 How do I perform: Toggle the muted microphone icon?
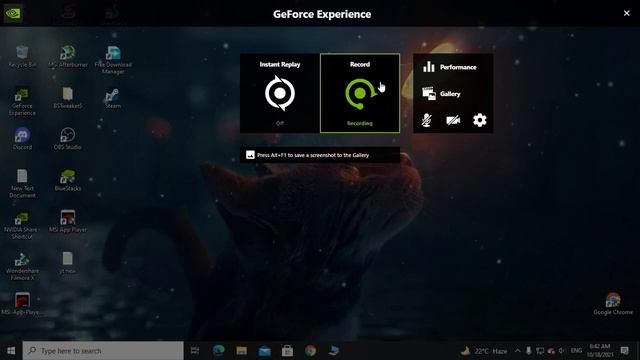pyautogui.click(x=427, y=120)
